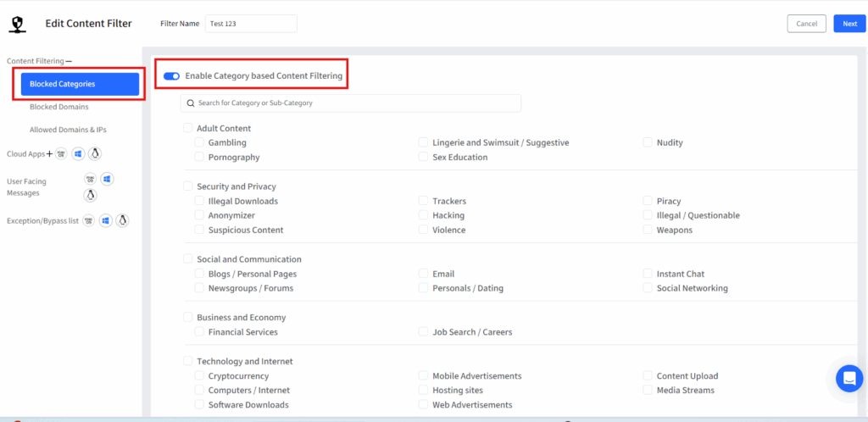This screenshot has height=422, width=868.
Task: Check the Gambling sub-category box
Action: [x=200, y=142]
